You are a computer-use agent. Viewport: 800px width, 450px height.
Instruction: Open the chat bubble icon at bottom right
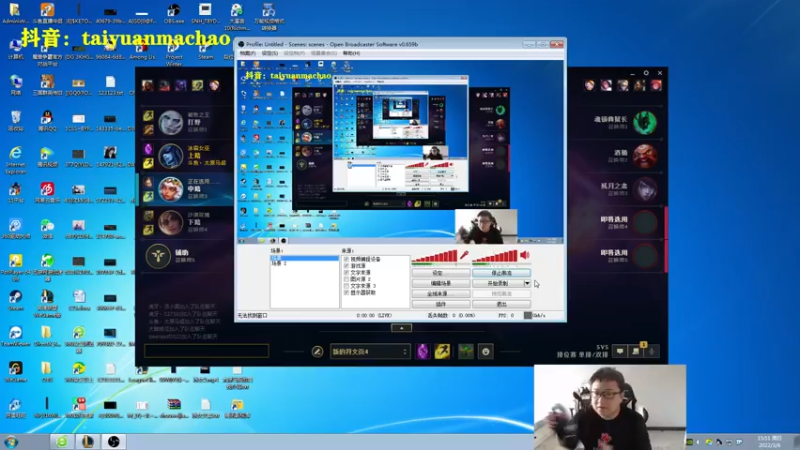click(620, 351)
